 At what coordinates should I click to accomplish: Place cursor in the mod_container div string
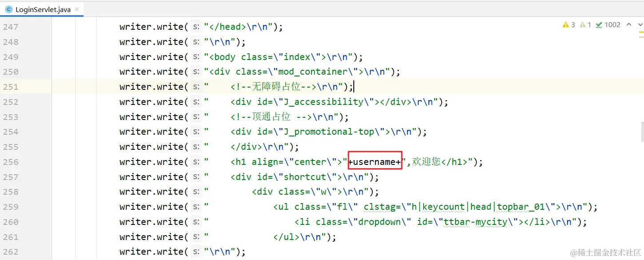point(297,72)
